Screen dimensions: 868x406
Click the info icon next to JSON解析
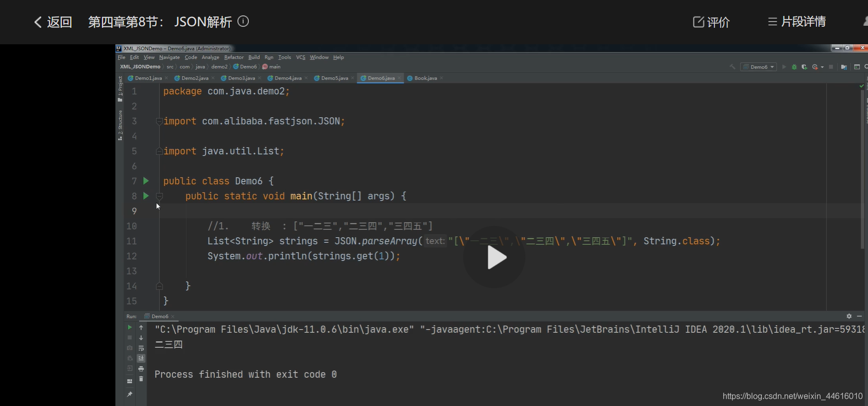point(243,21)
